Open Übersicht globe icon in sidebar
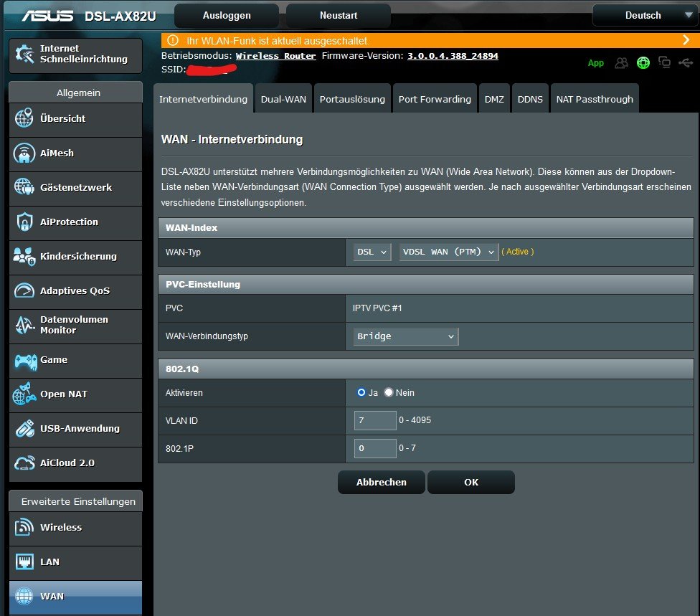This screenshot has height=616, width=700. tap(24, 118)
